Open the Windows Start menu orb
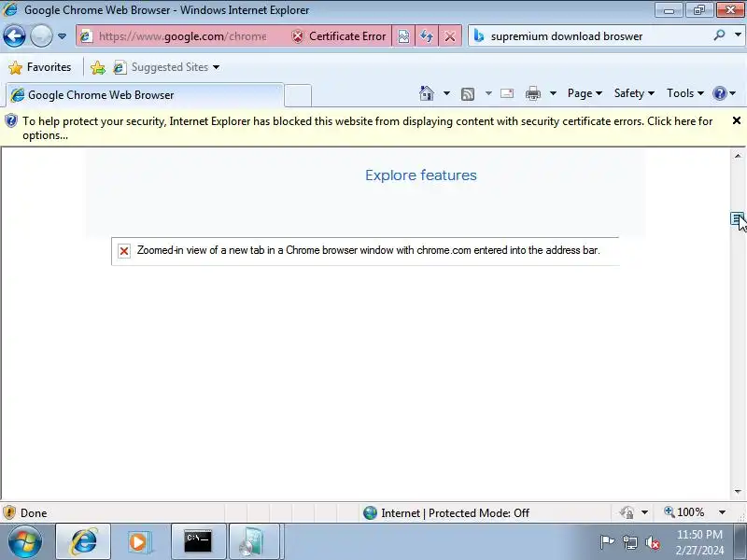The width and height of the screenshot is (747, 560). point(25,541)
